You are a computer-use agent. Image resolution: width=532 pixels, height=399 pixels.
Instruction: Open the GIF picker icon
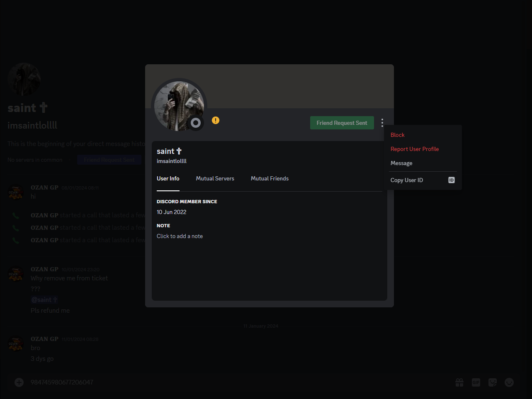[476, 382]
